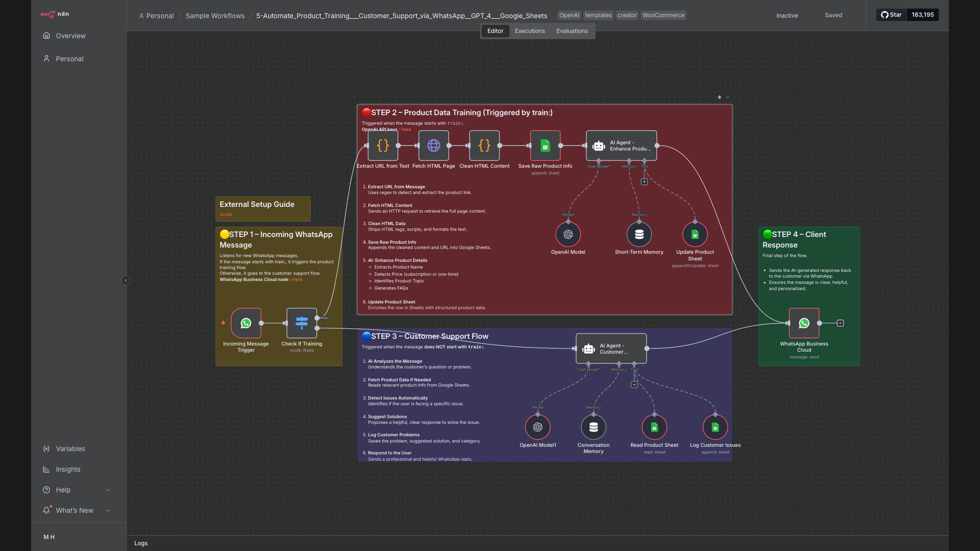Collapse the sidebar with the arrow handle
The width and height of the screenshot is (980, 551).
click(126, 281)
